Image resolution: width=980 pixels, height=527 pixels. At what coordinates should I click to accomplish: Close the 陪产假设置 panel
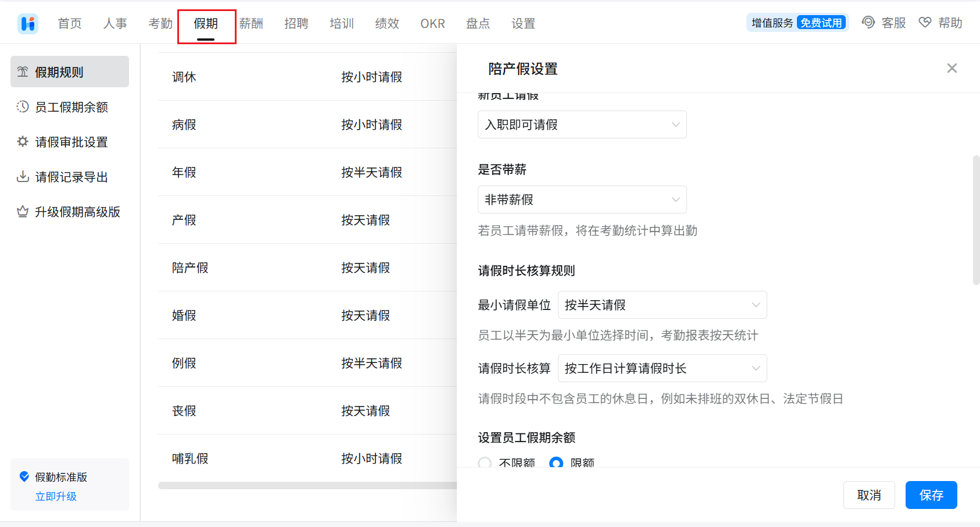point(952,68)
